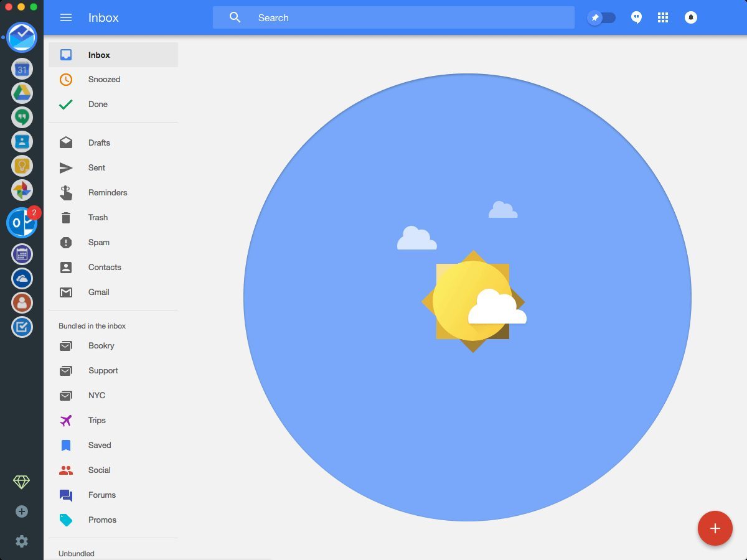747x560 pixels.
Task: Open the Support bundle
Action: point(113,371)
